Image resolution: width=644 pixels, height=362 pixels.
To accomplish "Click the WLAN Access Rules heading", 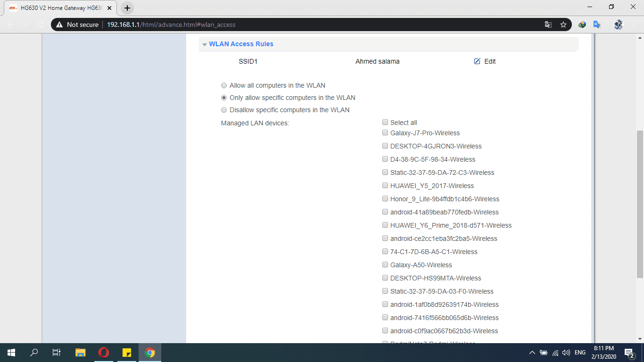I will [x=241, y=44].
